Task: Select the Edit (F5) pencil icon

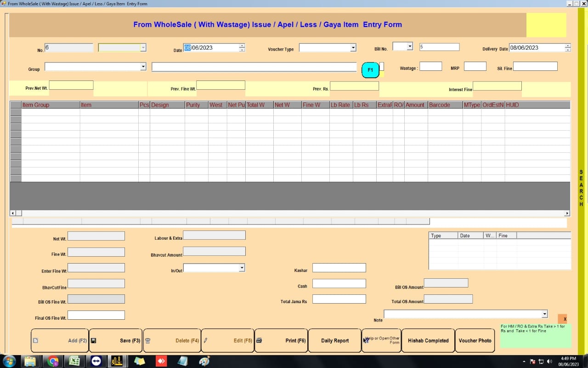Action: [x=206, y=340]
